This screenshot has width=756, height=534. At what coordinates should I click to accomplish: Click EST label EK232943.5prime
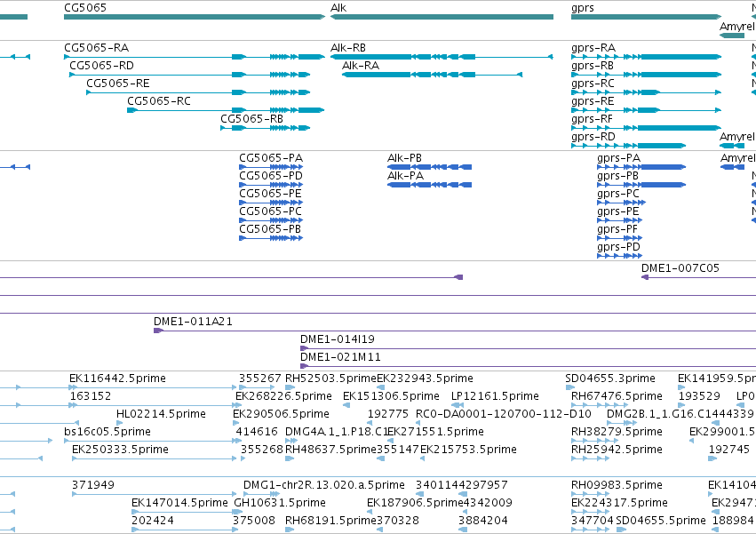425,379
